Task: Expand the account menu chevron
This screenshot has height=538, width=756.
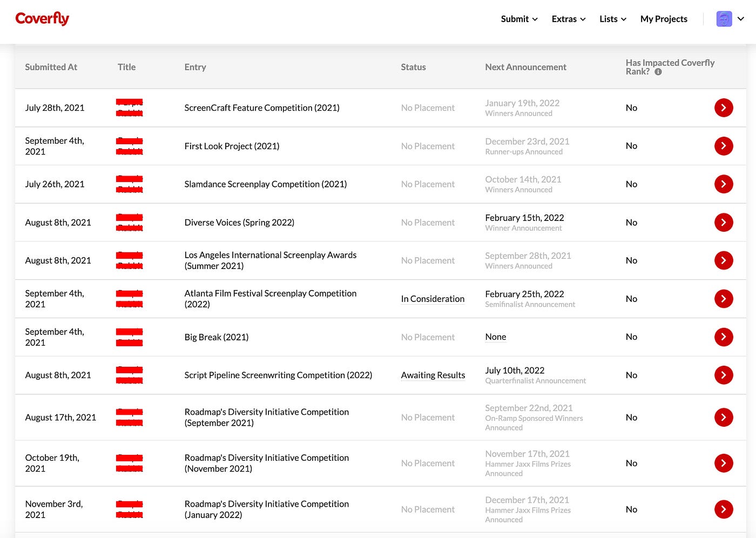Action: pyautogui.click(x=741, y=19)
